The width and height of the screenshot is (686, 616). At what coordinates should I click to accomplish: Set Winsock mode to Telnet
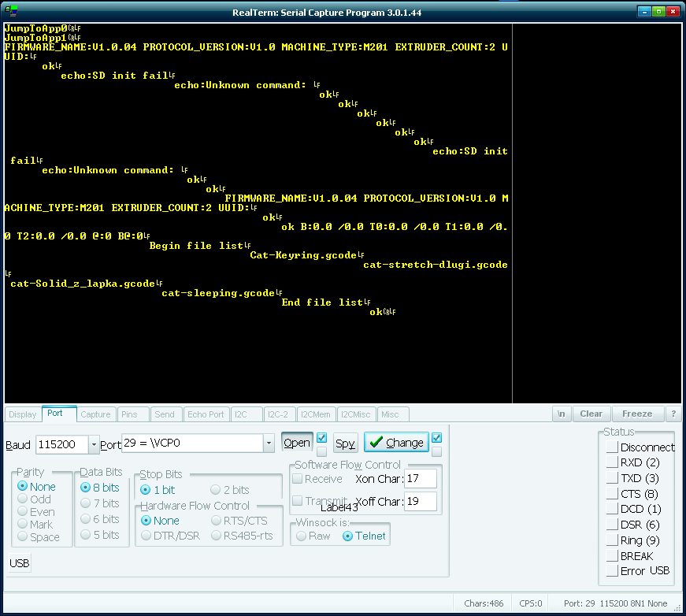(x=364, y=536)
